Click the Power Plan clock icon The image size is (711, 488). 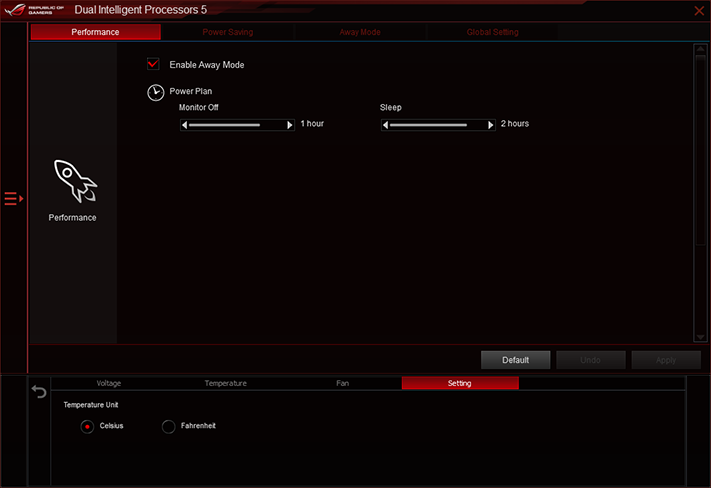coord(156,93)
